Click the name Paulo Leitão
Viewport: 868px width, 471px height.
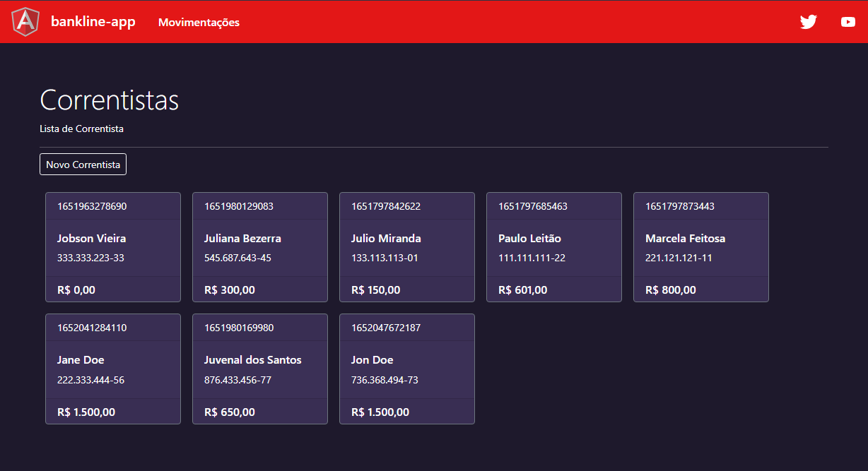(x=529, y=238)
